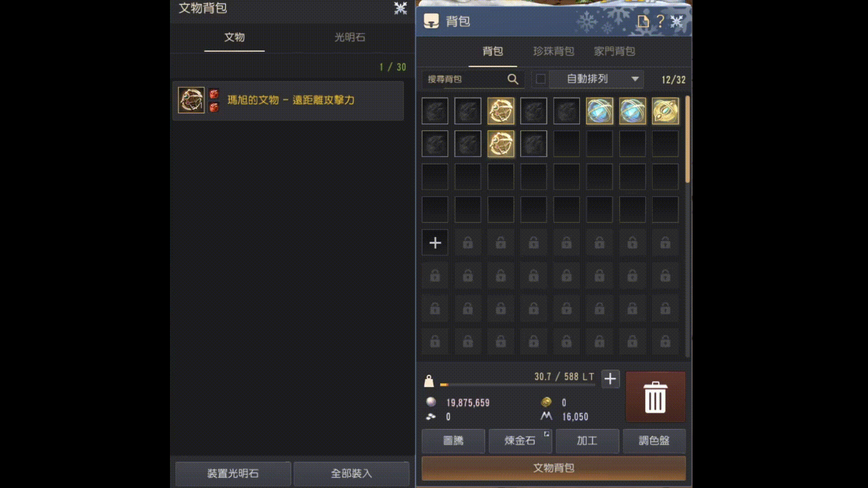Click the 裝置光明石 button
This screenshot has height=488, width=868.
(233, 473)
